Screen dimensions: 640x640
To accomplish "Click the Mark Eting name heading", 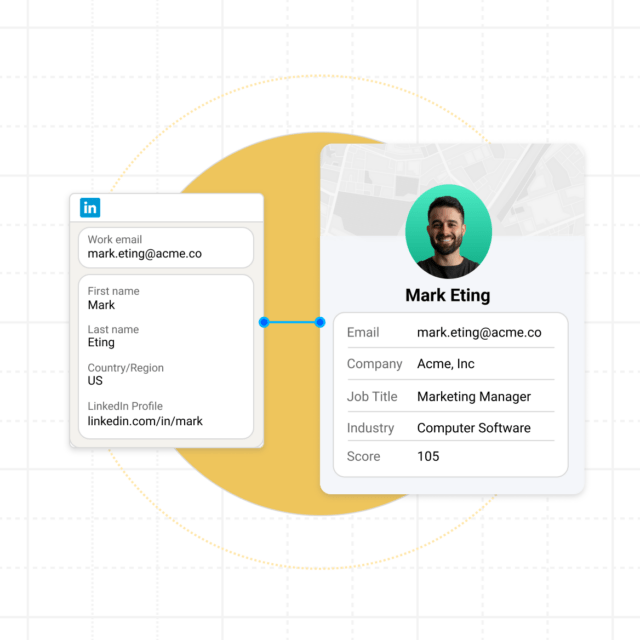I will pos(448,295).
